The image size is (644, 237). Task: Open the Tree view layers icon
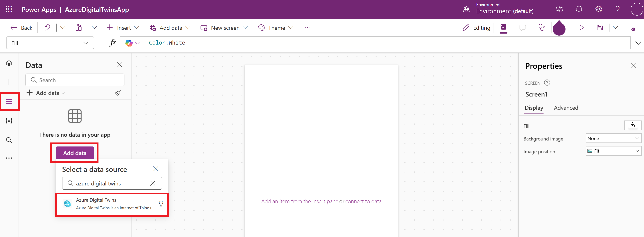click(9, 63)
